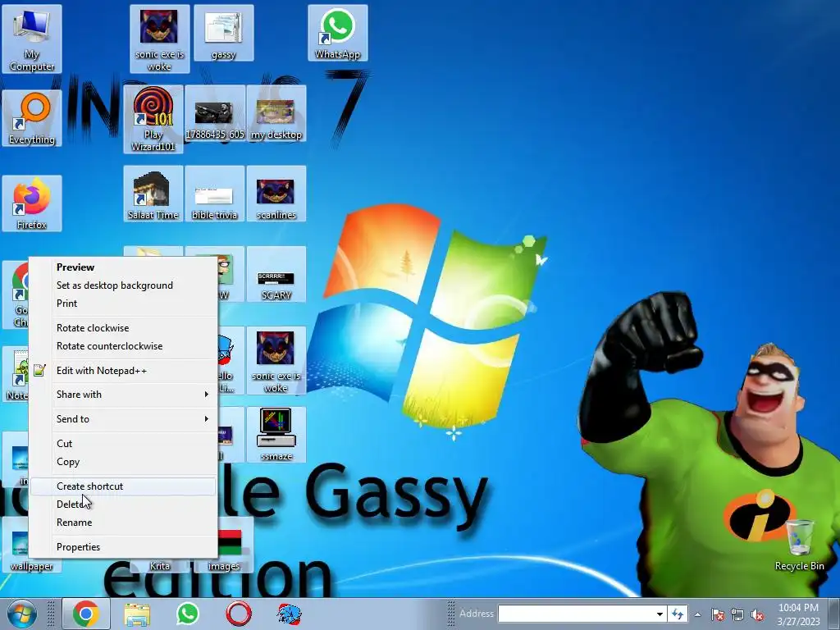Open WhatsApp from the taskbar

pos(188,614)
